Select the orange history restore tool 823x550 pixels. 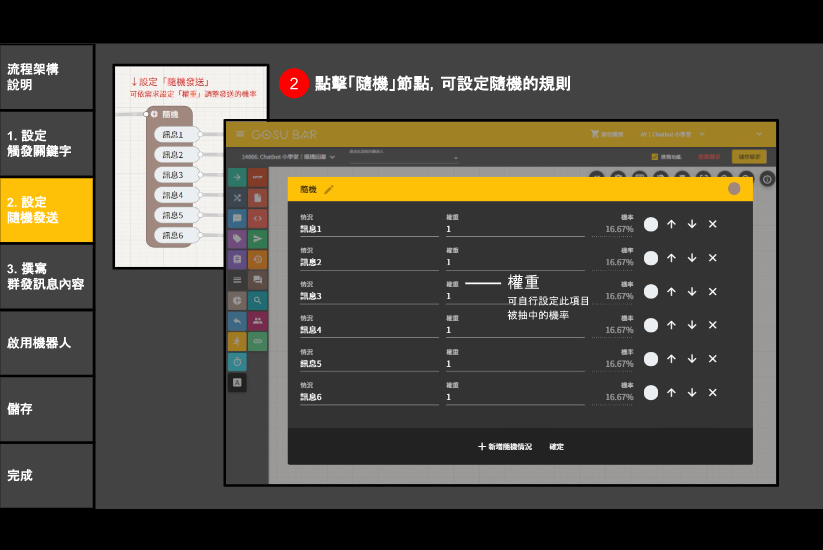pyautogui.click(x=258, y=259)
